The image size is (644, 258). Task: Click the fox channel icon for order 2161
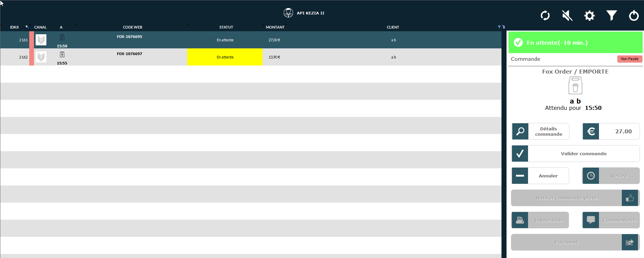[x=41, y=40]
